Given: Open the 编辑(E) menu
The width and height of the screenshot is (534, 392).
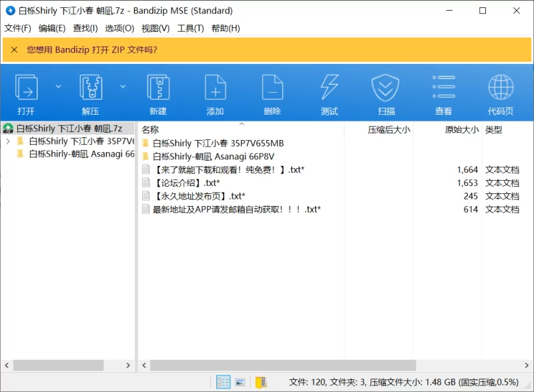Looking at the screenshot, I should 52,28.
